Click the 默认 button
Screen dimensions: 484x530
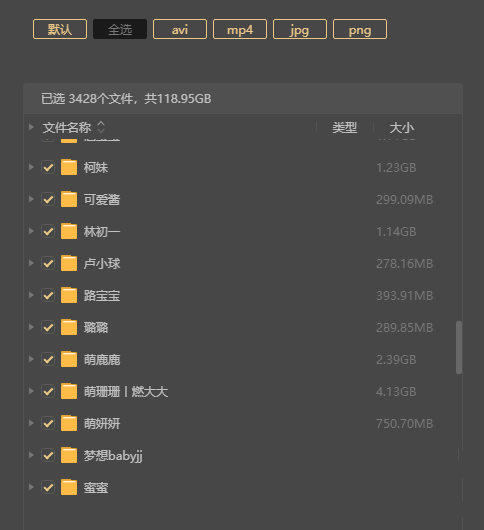60,29
